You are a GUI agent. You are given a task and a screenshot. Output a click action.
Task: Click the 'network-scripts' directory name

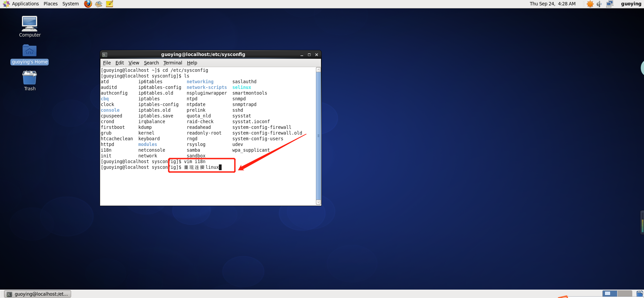pos(206,87)
